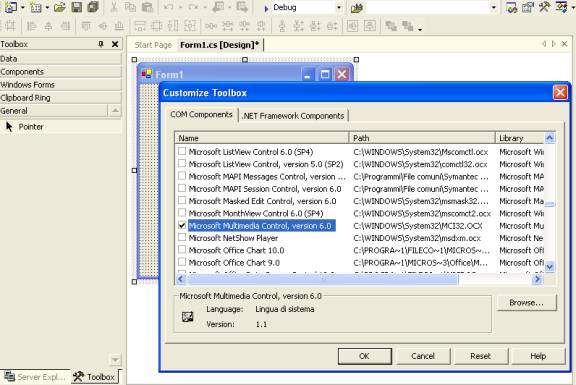Click the Browse... button
The image size is (576, 385).
[x=526, y=303]
